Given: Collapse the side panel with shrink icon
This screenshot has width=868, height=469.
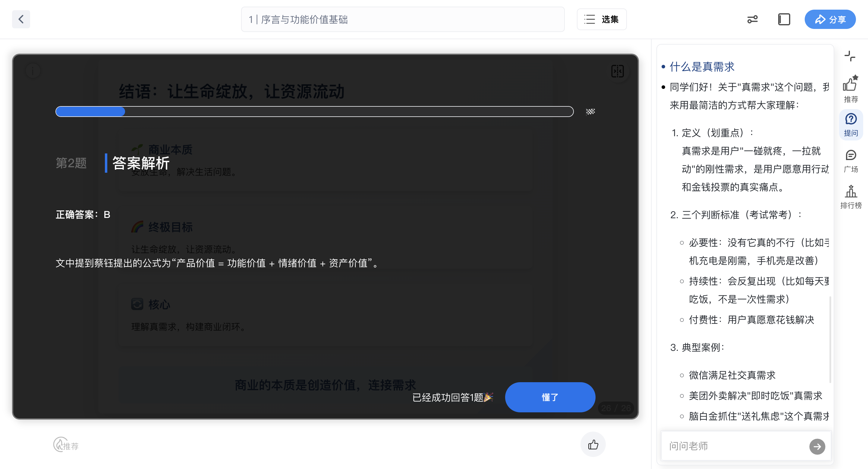Looking at the screenshot, I should (850, 56).
